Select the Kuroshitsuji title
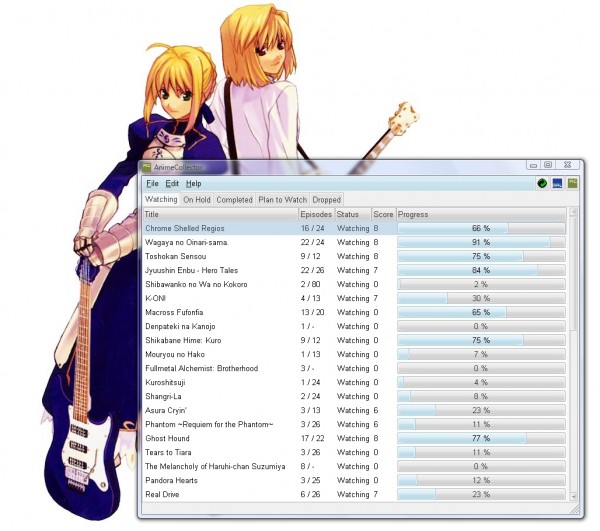This screenshot has height=531, width=600. point(165,383)
